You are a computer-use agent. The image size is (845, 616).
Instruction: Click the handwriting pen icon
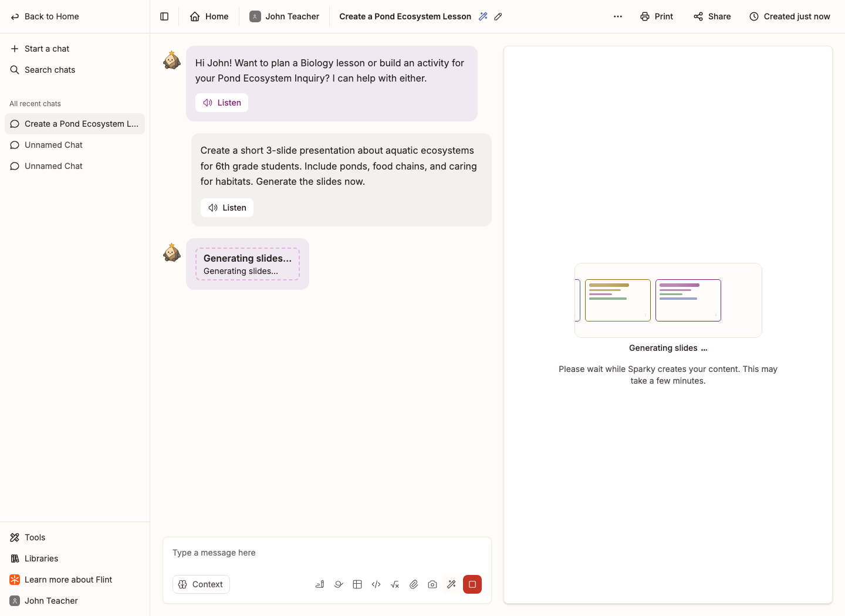click(x=320, y=584)
